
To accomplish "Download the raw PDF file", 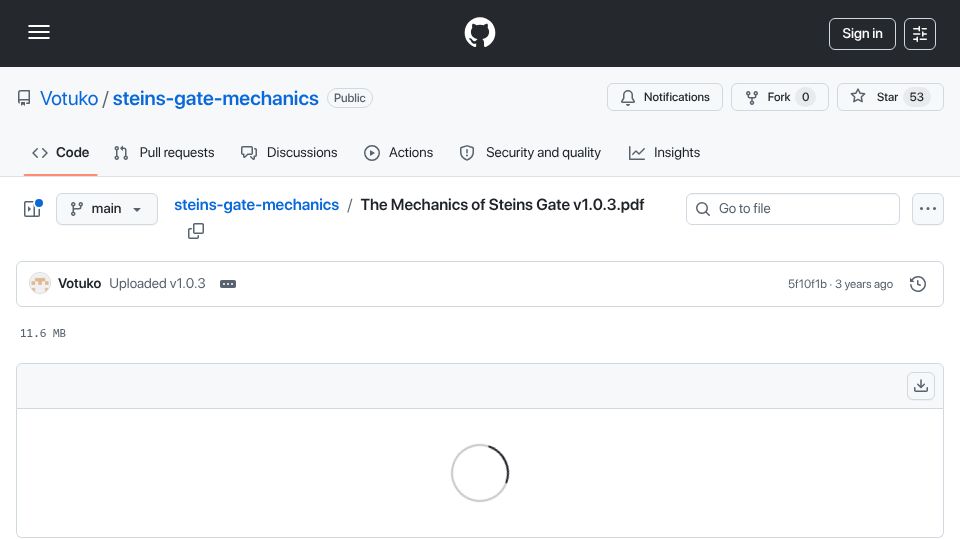I will (x=921, y=386).
